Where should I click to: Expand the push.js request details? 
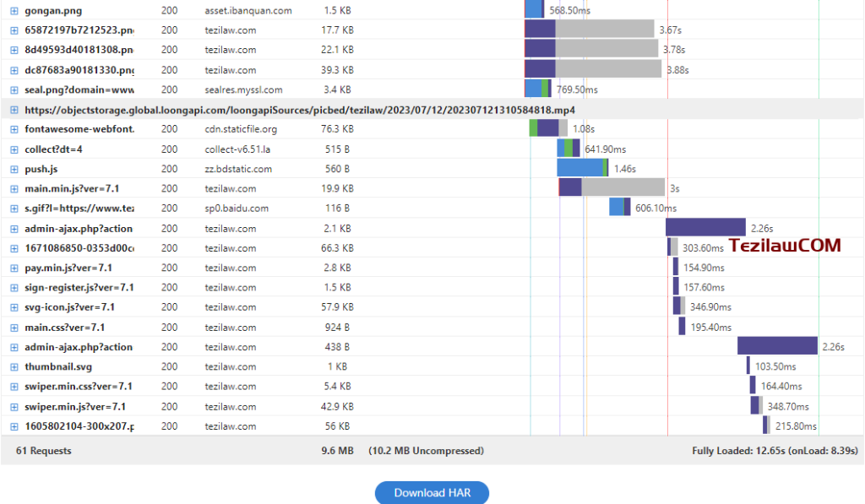14,169
